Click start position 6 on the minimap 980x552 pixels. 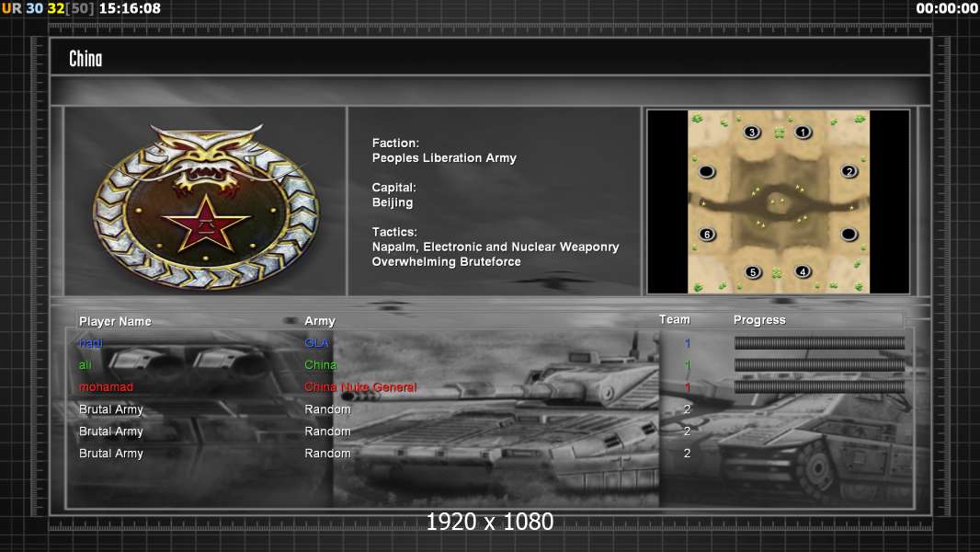point(707,235)
